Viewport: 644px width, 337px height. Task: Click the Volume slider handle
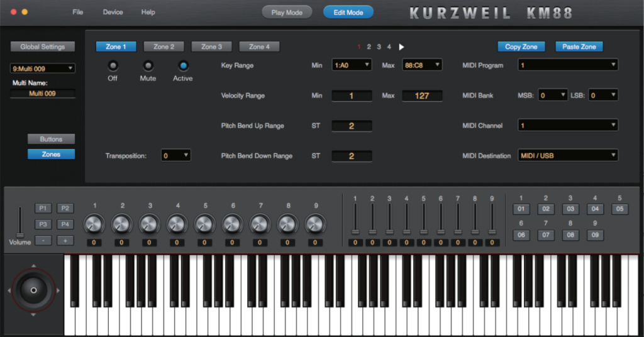pos(19,236)
